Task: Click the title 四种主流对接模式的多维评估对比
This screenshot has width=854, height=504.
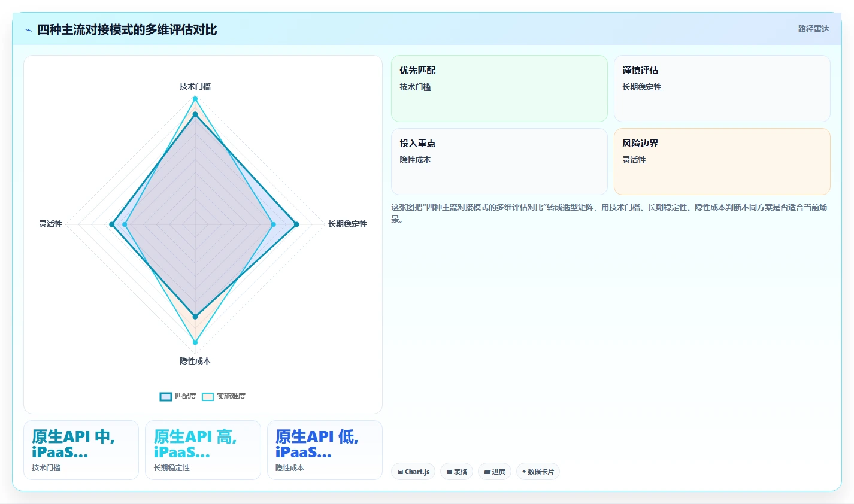Action: [127, 30]
